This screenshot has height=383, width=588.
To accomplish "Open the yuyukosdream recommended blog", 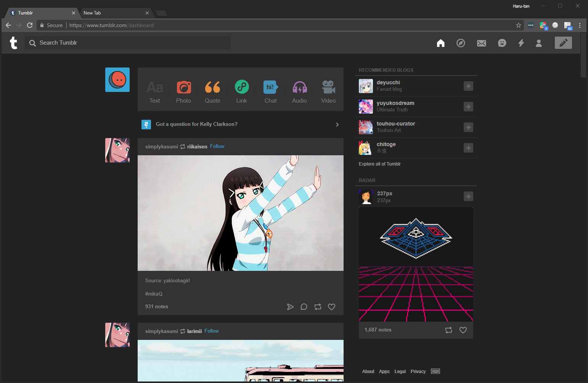I will click(395, 103).
